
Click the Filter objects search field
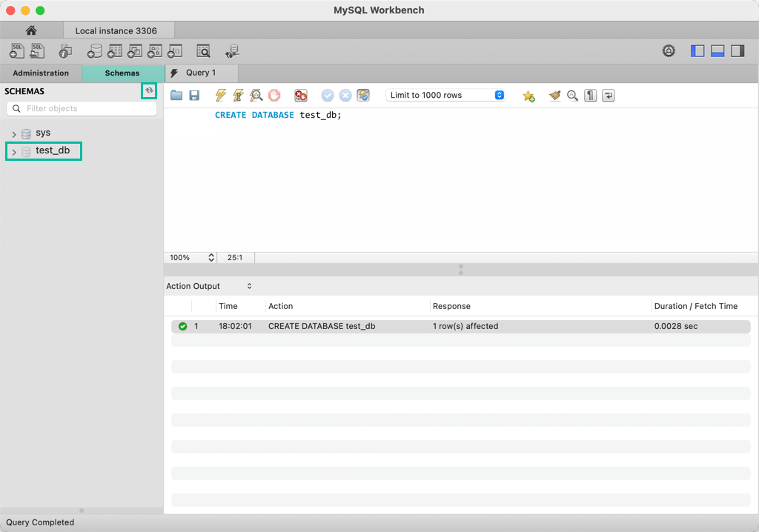click(82, 108)
